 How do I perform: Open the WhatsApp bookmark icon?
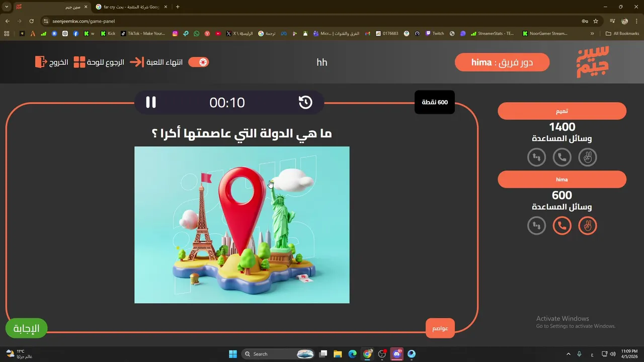click(x=196, y=34)
